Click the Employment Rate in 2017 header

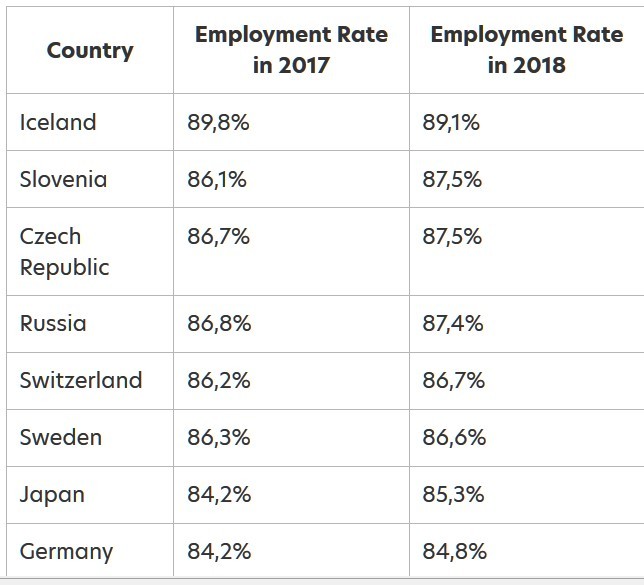point(291,50)
